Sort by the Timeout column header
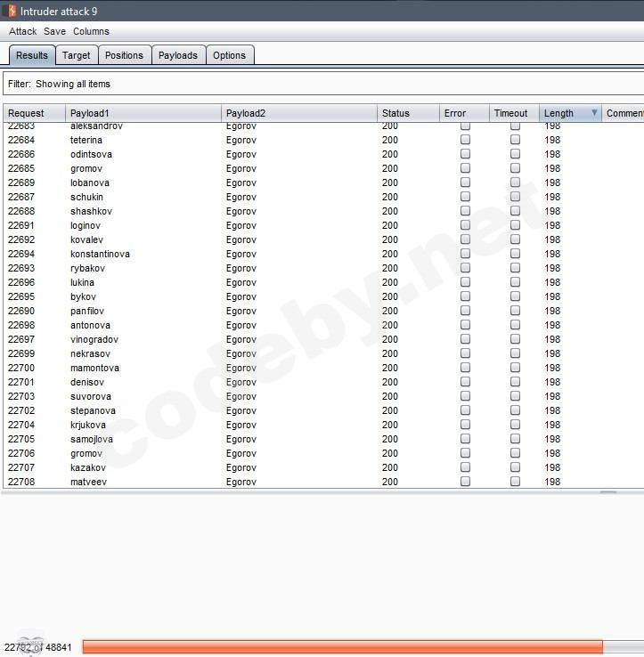644x657 pixels. pyautogui.click(x=514, y=113)
